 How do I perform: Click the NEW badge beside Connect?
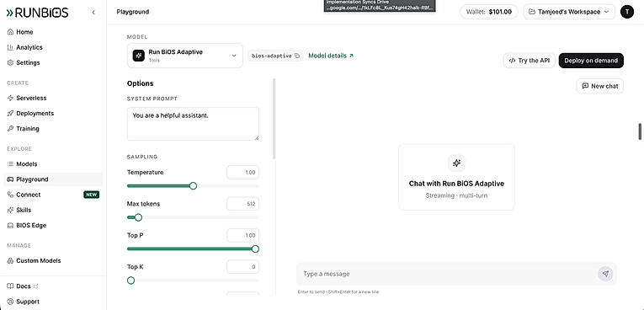(91, 195)
